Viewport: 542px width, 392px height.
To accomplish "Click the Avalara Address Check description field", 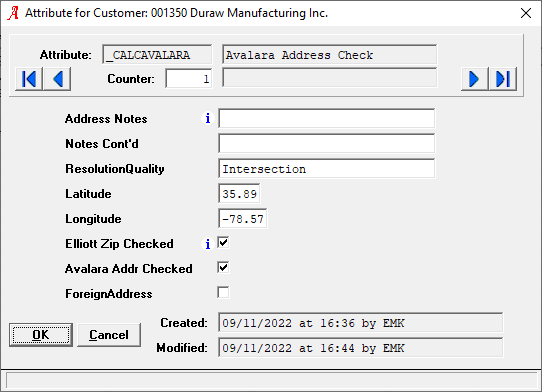I will [x=329, y=55].
